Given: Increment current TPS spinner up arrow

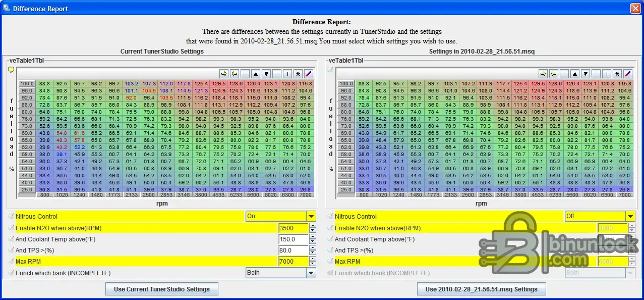Looking at the screenshot, I should coord(313,248).
